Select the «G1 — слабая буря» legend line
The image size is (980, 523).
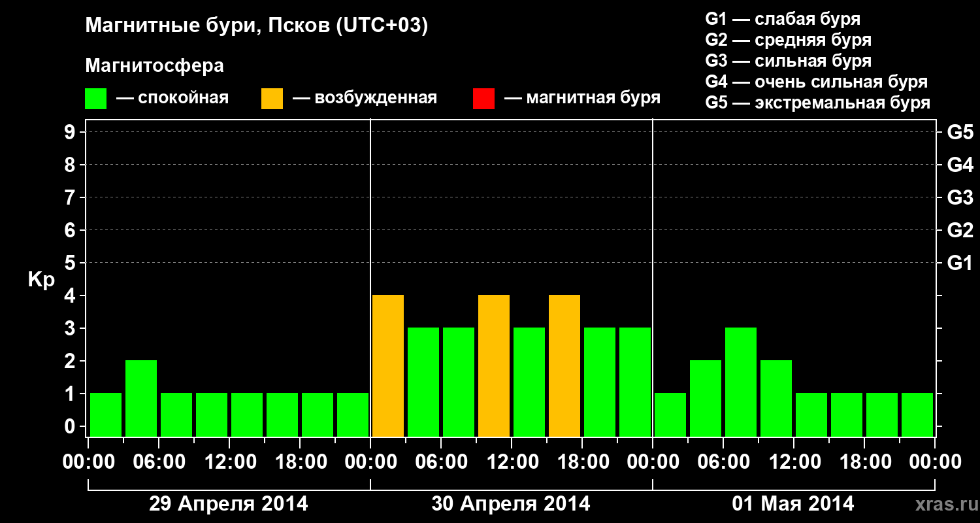click(783, 18)
